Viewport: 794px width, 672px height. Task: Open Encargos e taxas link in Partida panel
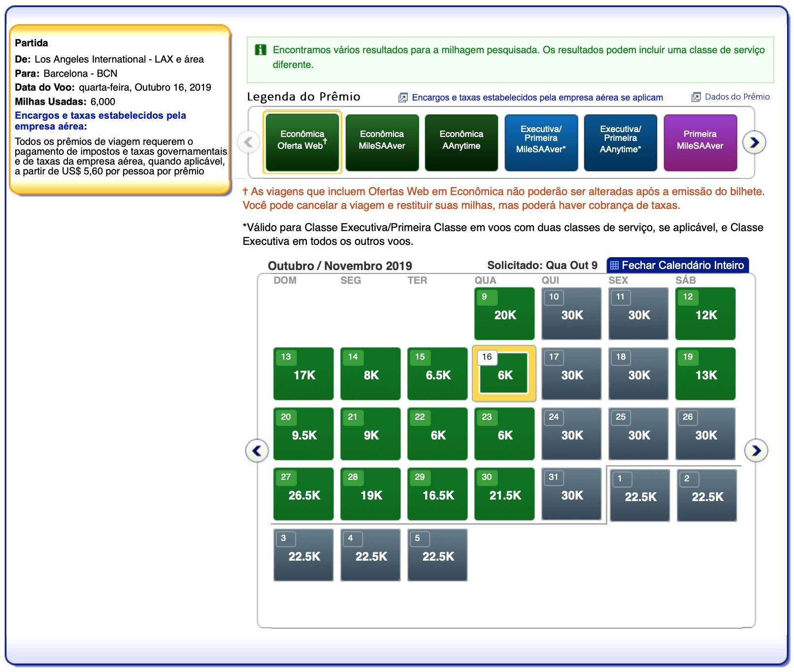click(x=100, y=121)
